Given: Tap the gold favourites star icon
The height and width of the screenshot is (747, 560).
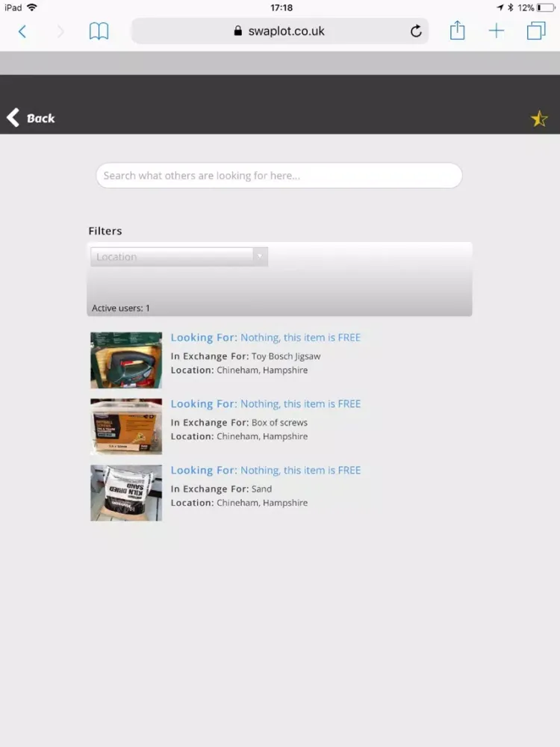Looking at the screenshot, I should click(539, 119).
